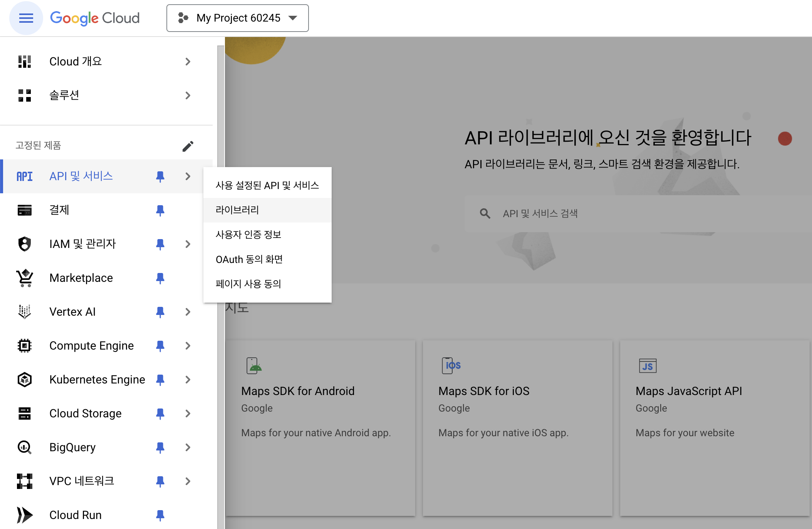The height and width of the screenshot is (529, 812).
Task: Edit pinned products with the pencil icon
Action: click(188, 146)
